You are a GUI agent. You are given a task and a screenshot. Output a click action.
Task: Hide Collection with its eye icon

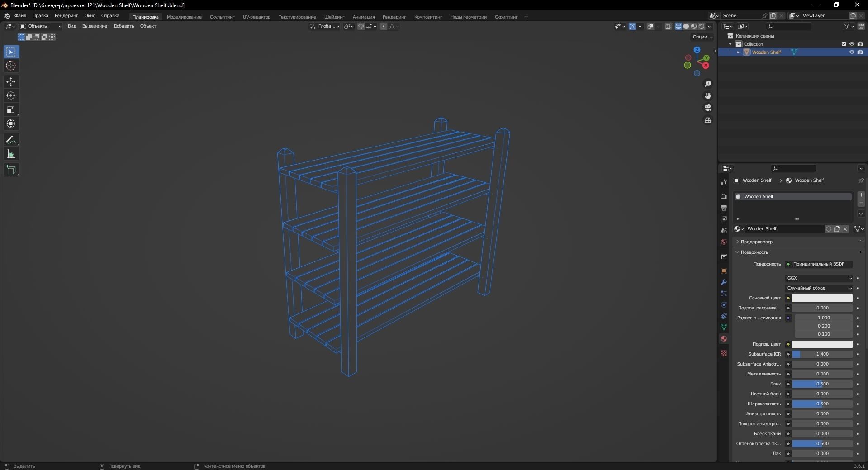pyautogui.click(x=852, y=44)
